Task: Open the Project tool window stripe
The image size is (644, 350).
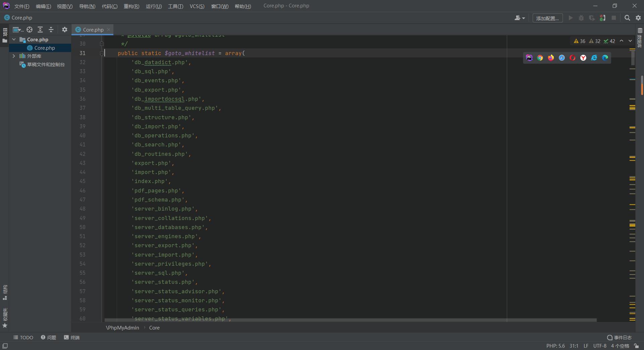Action: (x=5, y=35)
